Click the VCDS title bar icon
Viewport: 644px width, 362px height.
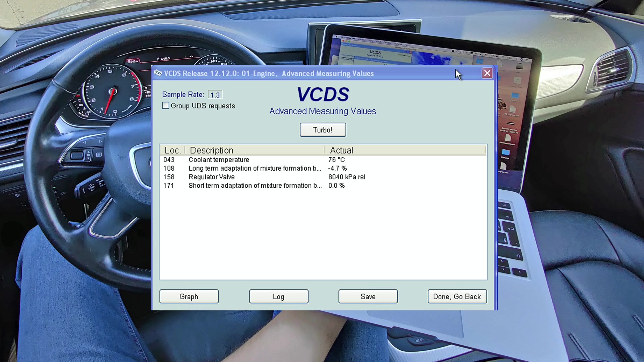(x=158, y=73)
